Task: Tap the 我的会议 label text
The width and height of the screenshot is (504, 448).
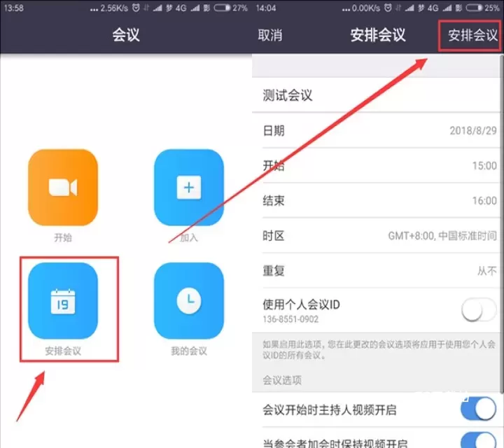Action: [x=189, y=351]
